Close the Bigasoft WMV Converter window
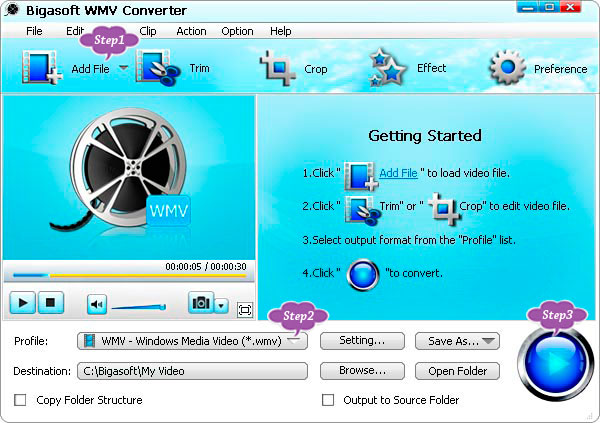This screenshot has height=423, width=600. pos(570,7)
